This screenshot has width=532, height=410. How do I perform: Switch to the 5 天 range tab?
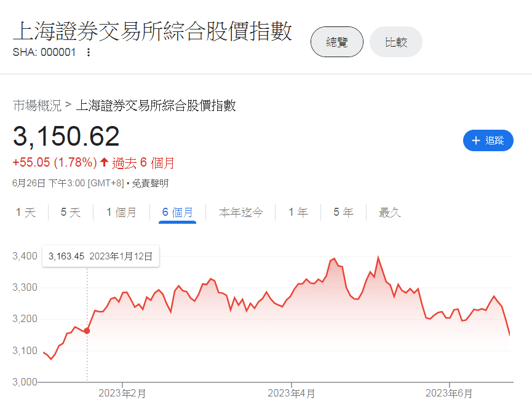[x=71, y=213]
